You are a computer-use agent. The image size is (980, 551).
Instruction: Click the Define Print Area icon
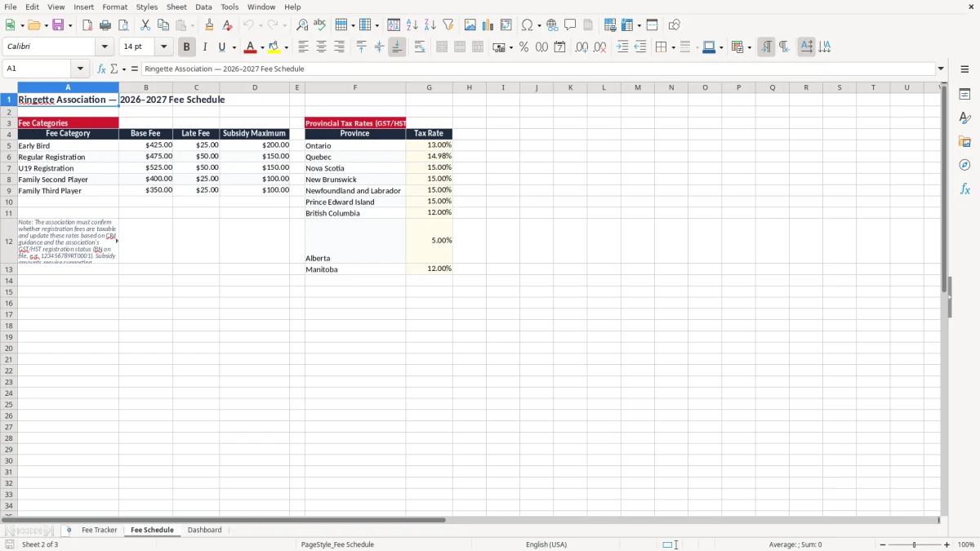[610, 25]
